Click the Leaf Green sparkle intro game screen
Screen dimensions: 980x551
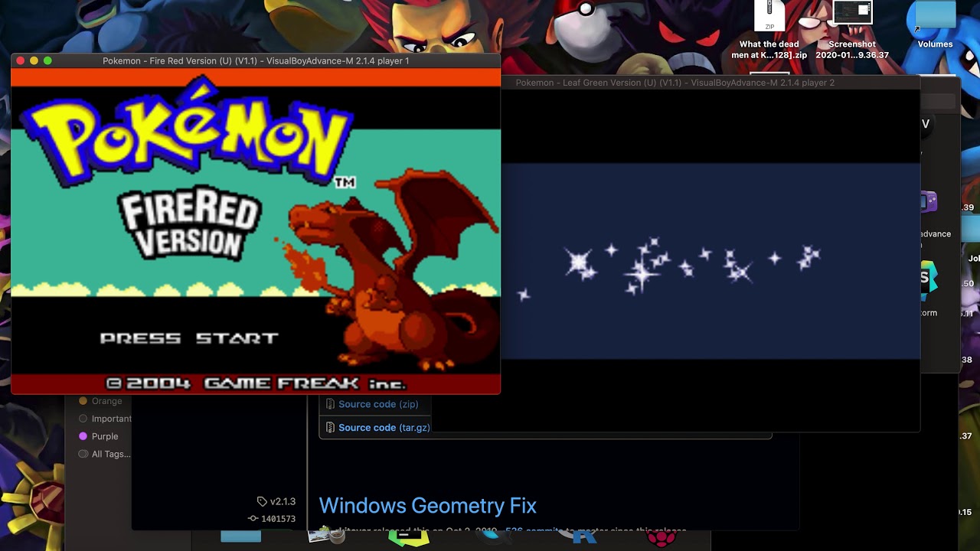click(710, 261)
